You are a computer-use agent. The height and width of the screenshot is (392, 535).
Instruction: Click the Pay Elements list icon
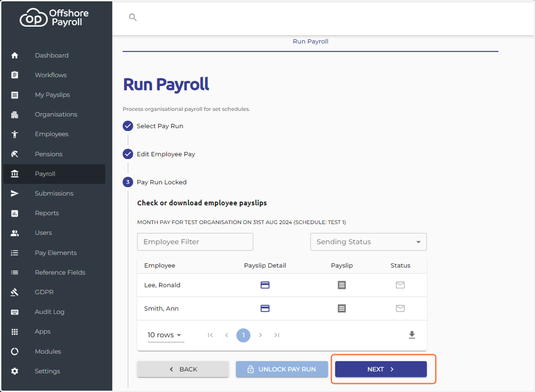point(15,253)
